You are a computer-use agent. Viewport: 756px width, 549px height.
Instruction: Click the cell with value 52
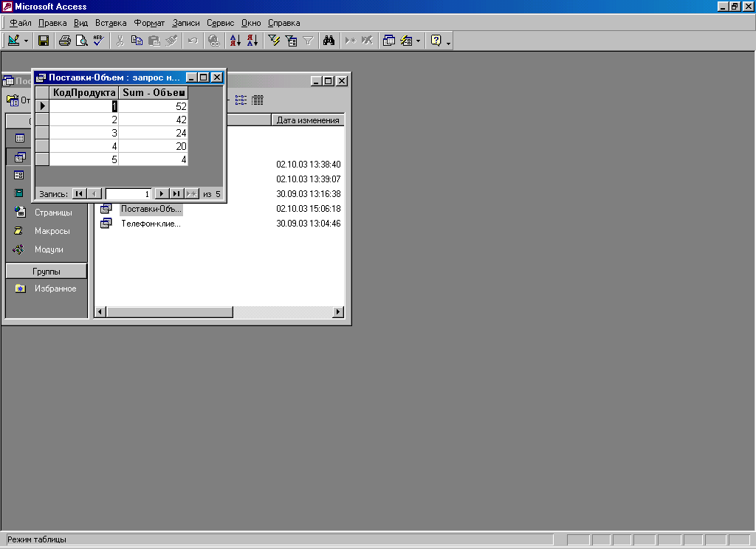coord(154,106)
